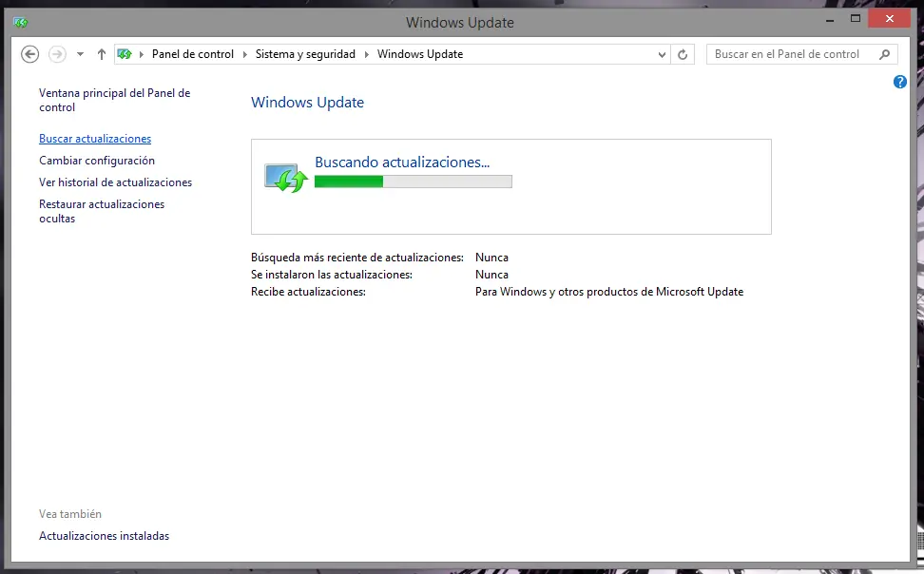
Task: Go back with the back arrow button
Action: pyautogui.click(x=30, y=54)
